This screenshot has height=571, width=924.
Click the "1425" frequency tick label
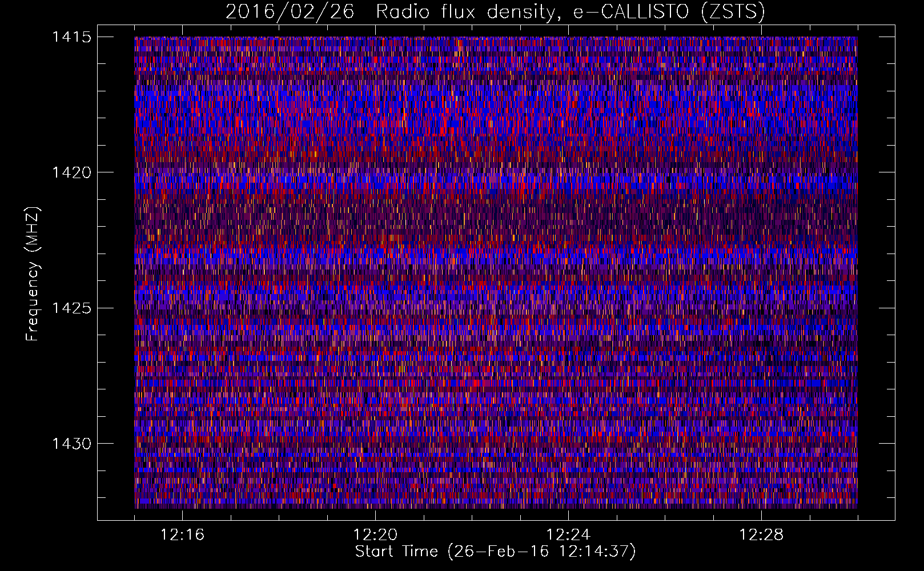coord(71,308)
